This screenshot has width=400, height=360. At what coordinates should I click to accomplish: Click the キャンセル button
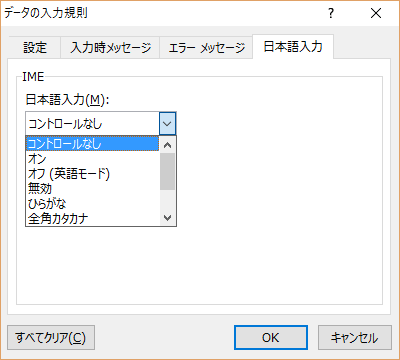(355, 338)
